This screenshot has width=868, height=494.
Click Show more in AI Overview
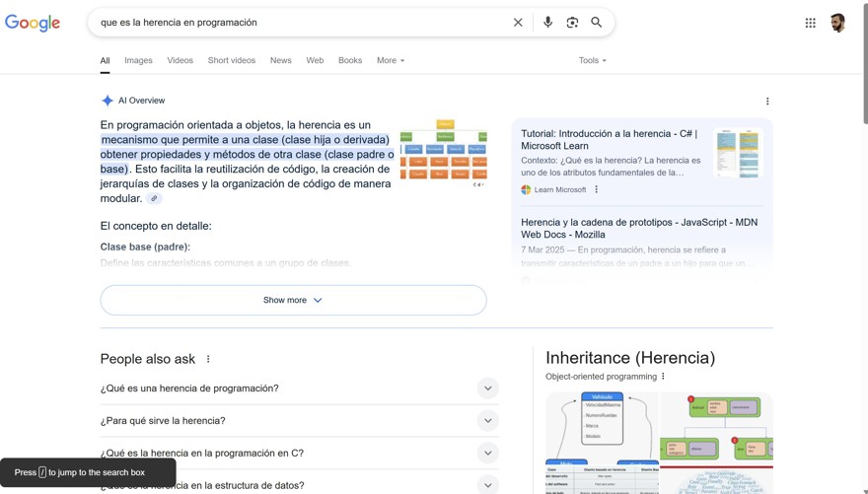click(x=293, y=300)
